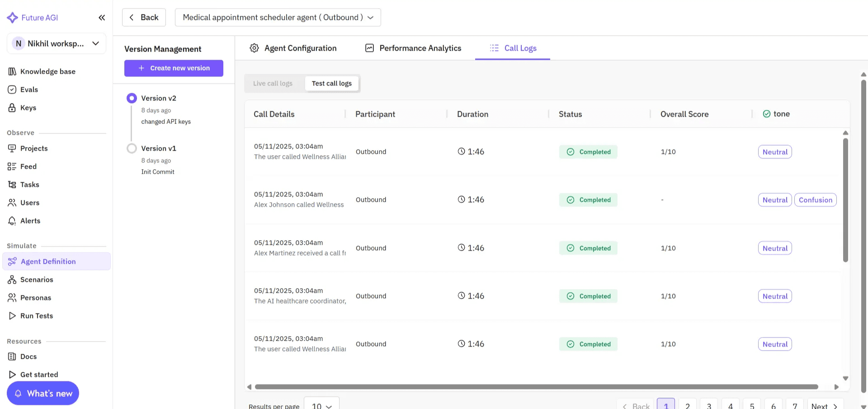The width and height of the screenshot is (868, 409).
Task: Open the Performance Analytics tab
Action: [x=413, y=48]
